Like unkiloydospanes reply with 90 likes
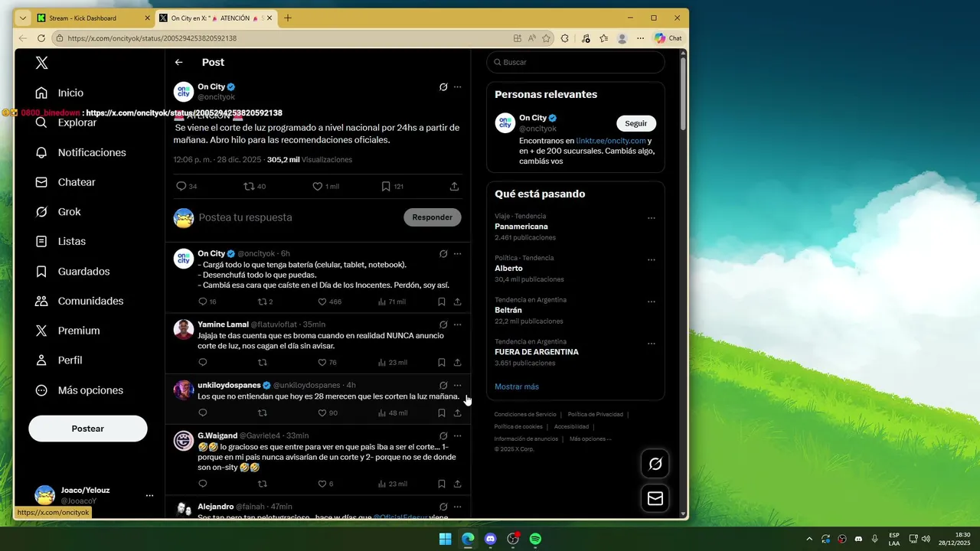The image size is (980, 551). 322,412
